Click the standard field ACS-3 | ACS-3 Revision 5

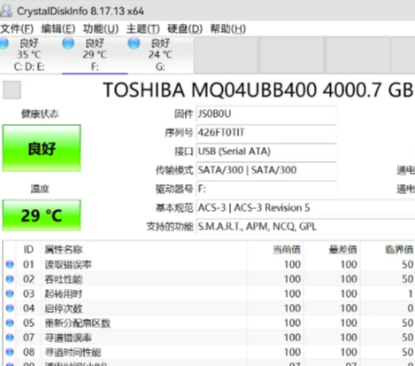coord(306,208)
